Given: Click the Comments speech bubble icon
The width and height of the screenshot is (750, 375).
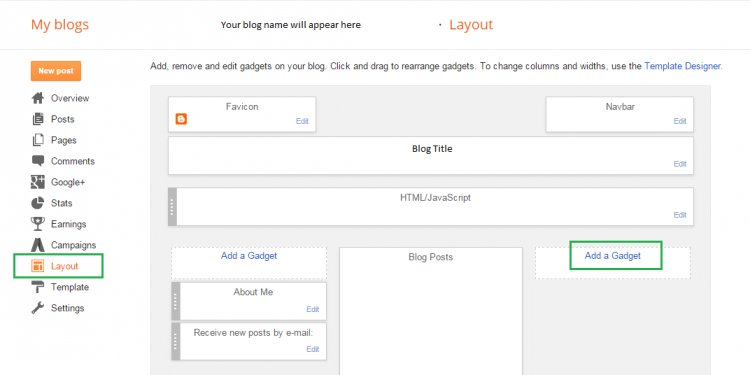Looking at the screenshot, I should pos(38,161).
